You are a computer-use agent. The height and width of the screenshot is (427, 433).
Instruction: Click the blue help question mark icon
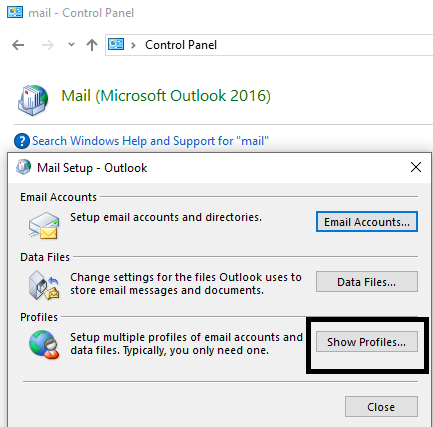[x=22, y=141]
